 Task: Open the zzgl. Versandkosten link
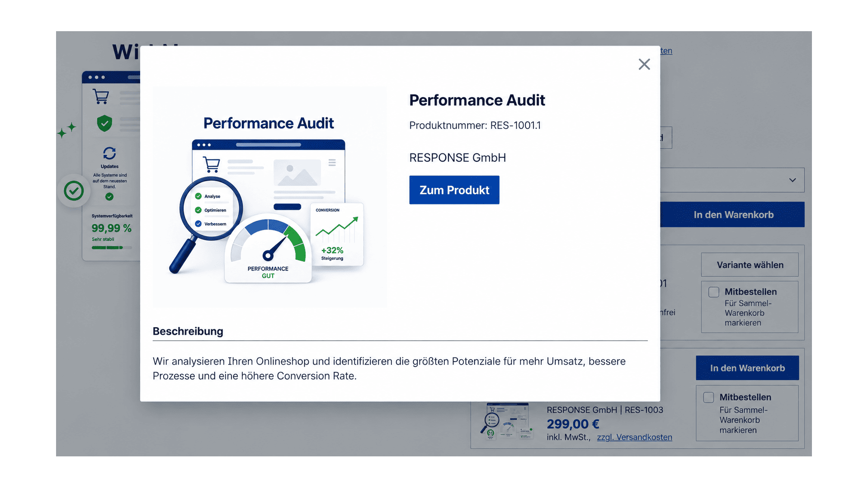point(634,437)
